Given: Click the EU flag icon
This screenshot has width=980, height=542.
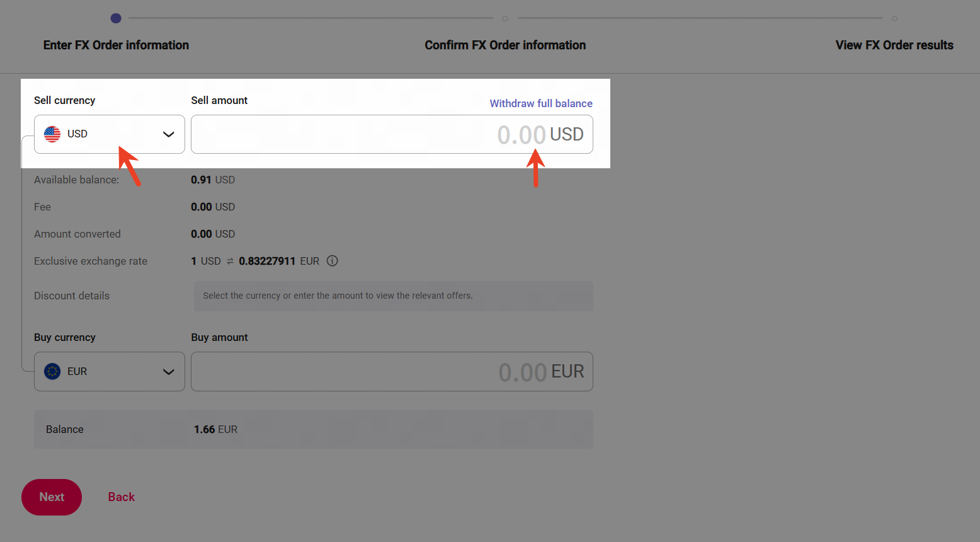Looking at the screenshot, I should [52, 372].
